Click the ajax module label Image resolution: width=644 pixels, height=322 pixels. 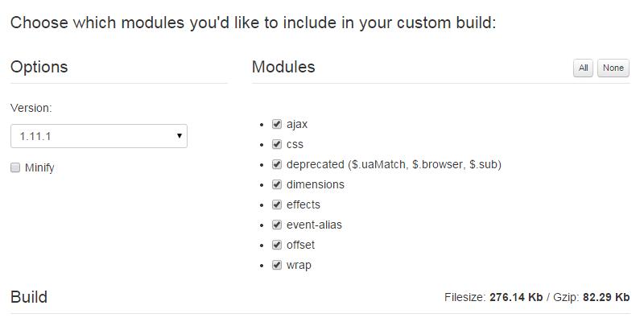[x=297, y=125]
